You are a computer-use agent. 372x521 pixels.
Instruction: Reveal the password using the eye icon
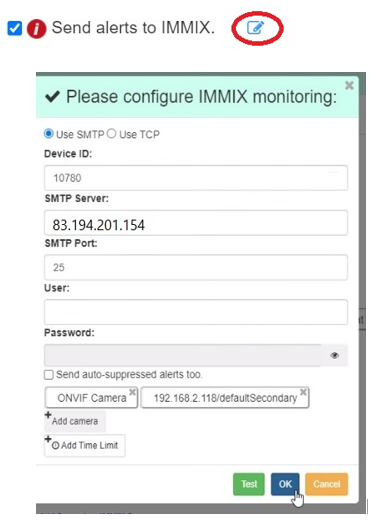point(335,355)
